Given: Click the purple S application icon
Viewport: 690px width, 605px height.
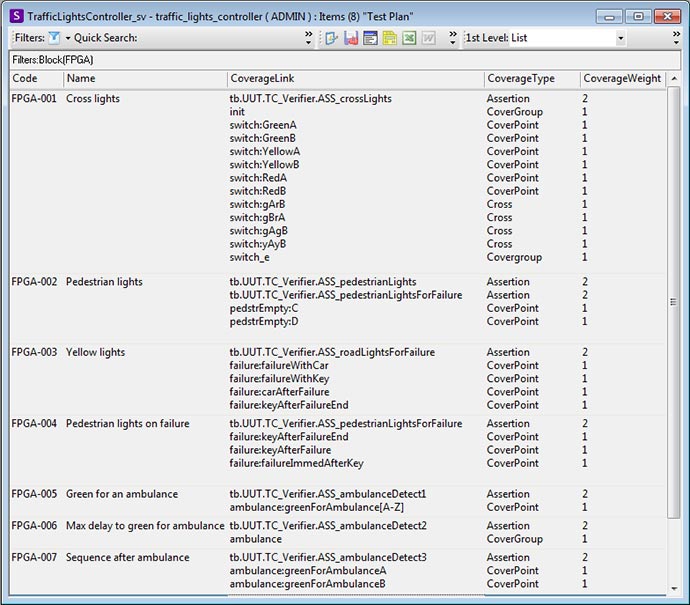Looking at the screenshot, I should 17,16.
